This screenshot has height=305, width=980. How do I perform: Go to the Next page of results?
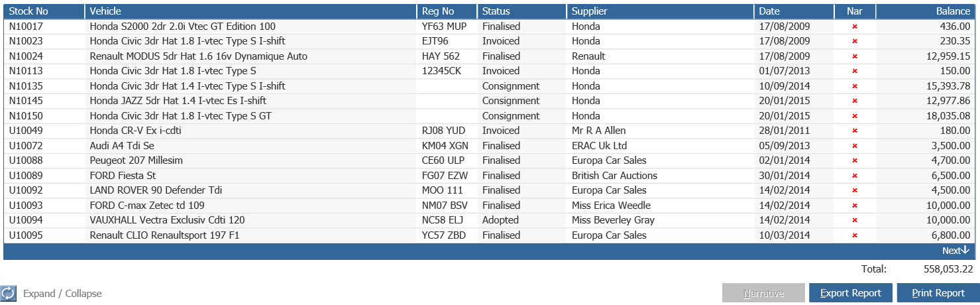(955, 251)
